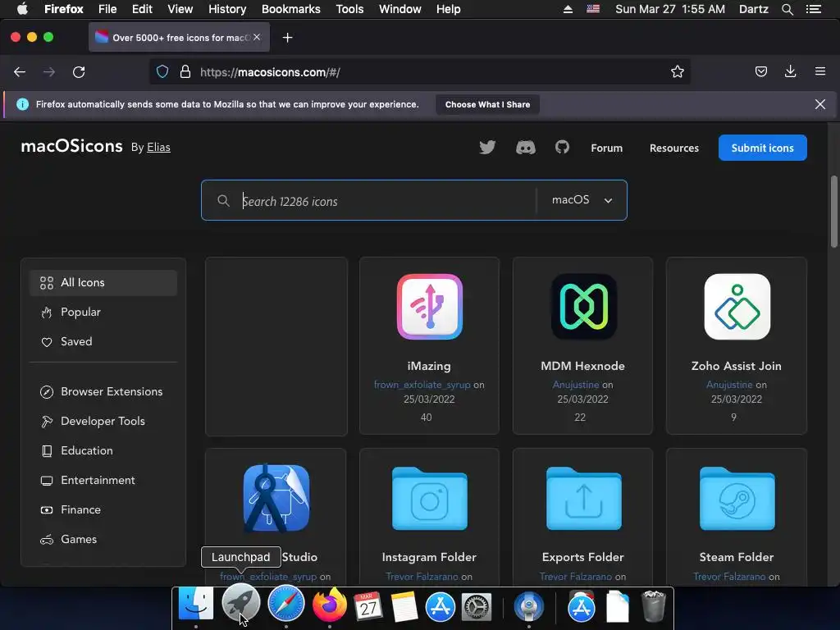
Task: Open frown_exfoliate_syrup profile under iMazing
Action: 422,385
